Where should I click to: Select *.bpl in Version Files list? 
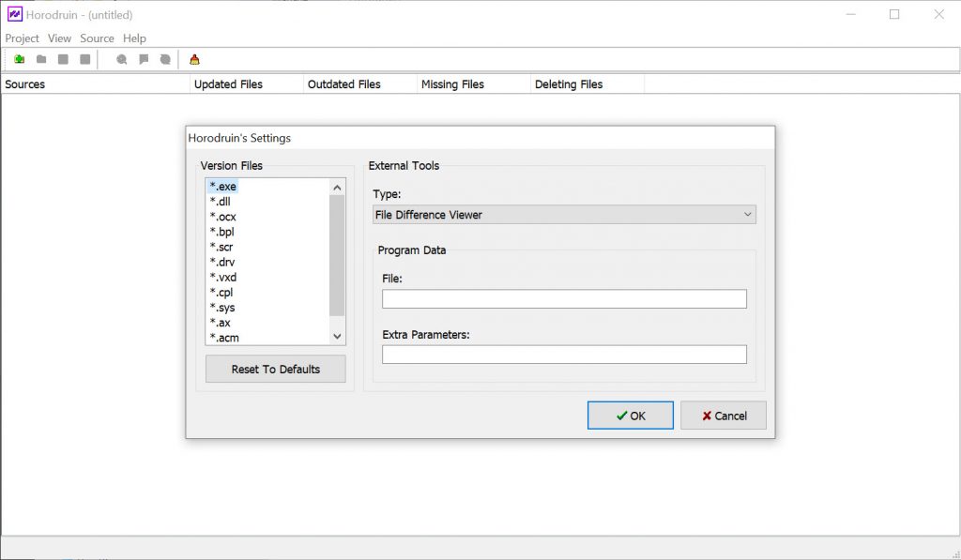(221, 232)
